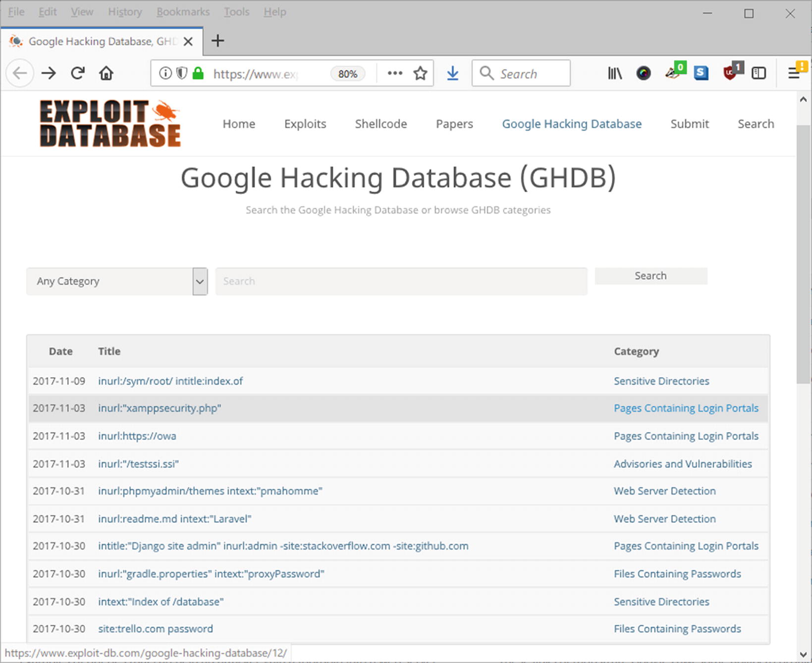Show site information icon in address bar
Viewport: 812px width, 663px height.
point(165,73)
